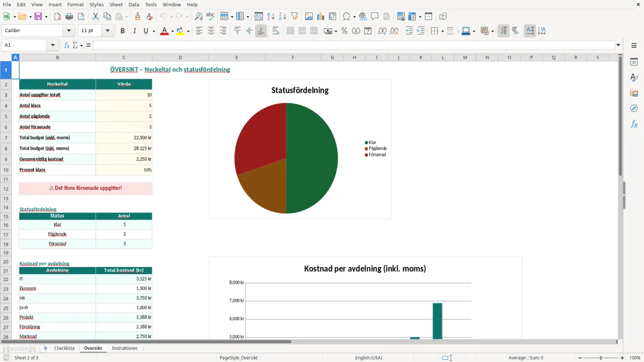Toggle Center Horizontally alignment
This screenshot has width=644, height=362.
(211, 31)
